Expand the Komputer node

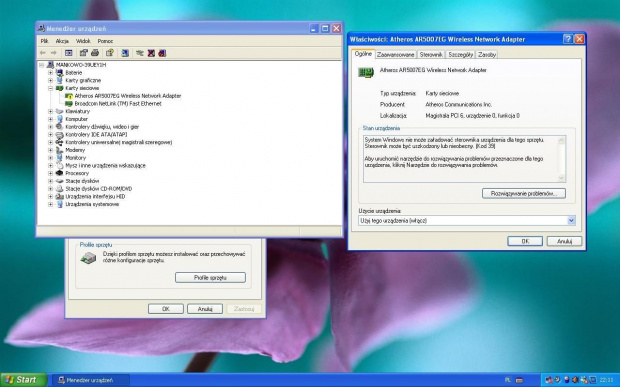pyautogui.click(x=50, y=119)
